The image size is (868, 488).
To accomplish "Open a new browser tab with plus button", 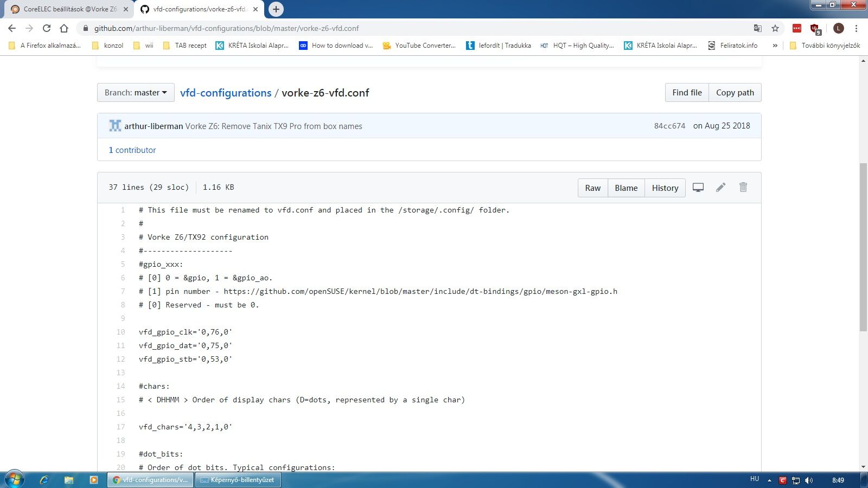I will pos(276,9).
